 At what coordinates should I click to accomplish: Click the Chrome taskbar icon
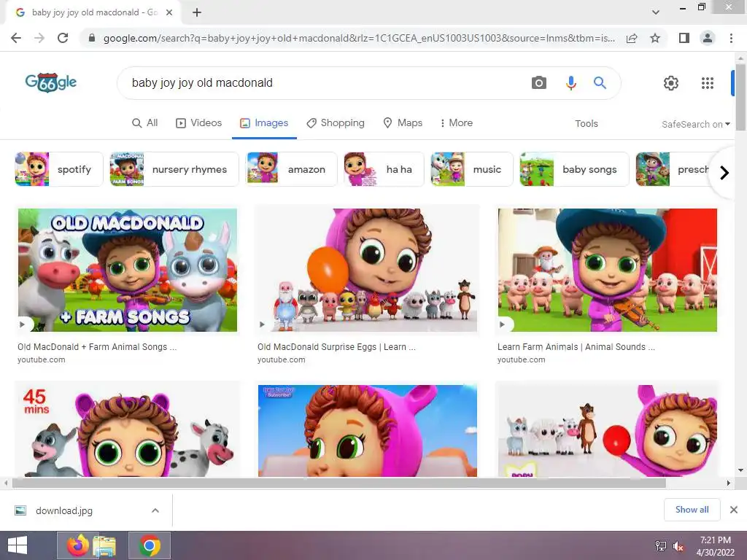tap(150, 545)
